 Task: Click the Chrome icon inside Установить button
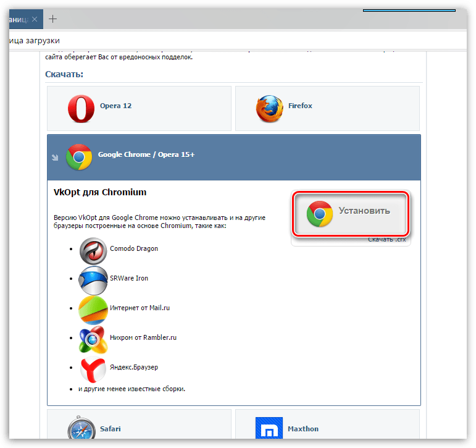[319, 214]
